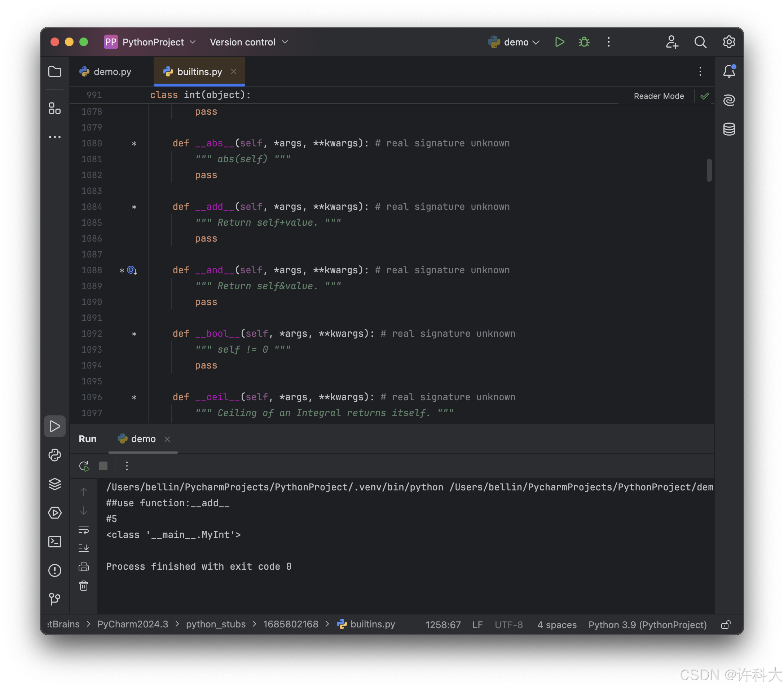This screenshot has height=688, width=784.
Task: Toggle soft-wrap in Run console
Action: 84,529
